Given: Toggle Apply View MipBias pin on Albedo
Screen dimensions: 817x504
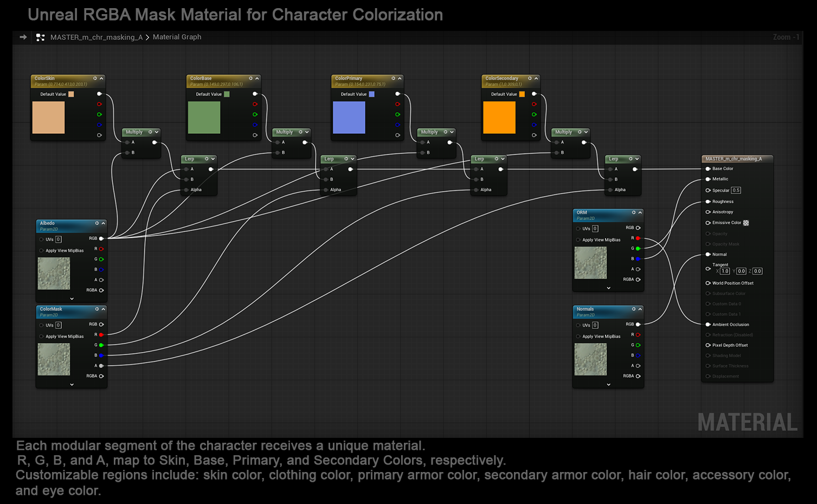Looking at the screenshot, I should pyautogui.click(x=42, y=251).
